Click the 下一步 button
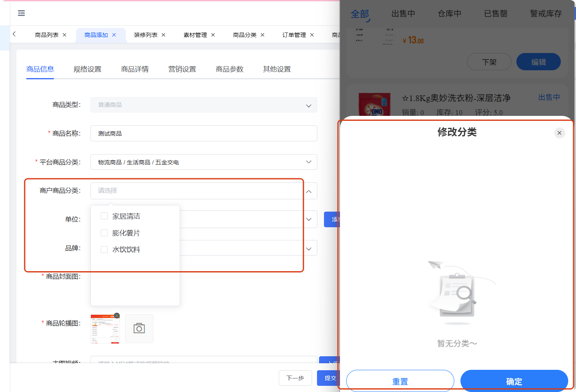This screenshot has height=392, width=576. pos(295,378)
